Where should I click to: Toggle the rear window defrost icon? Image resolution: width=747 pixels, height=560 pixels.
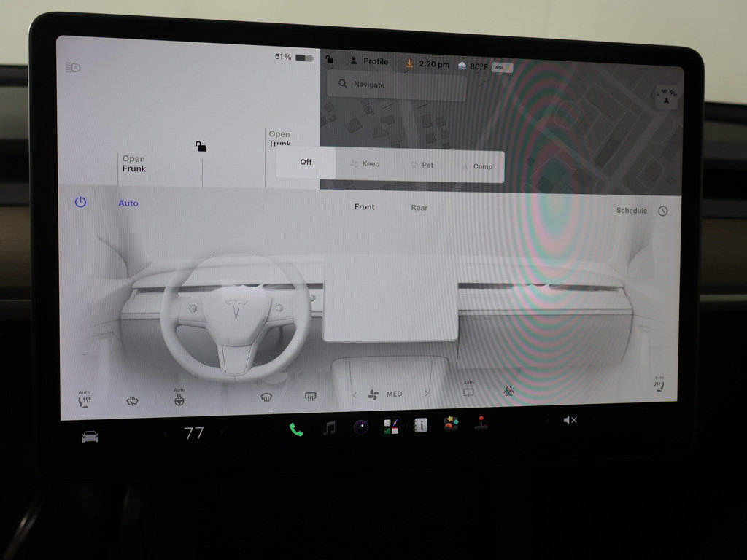tap(311, 396)
